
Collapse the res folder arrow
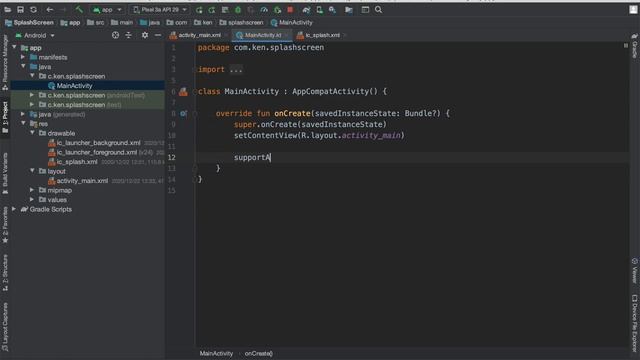pyautogui.click(x=23, y=124)
